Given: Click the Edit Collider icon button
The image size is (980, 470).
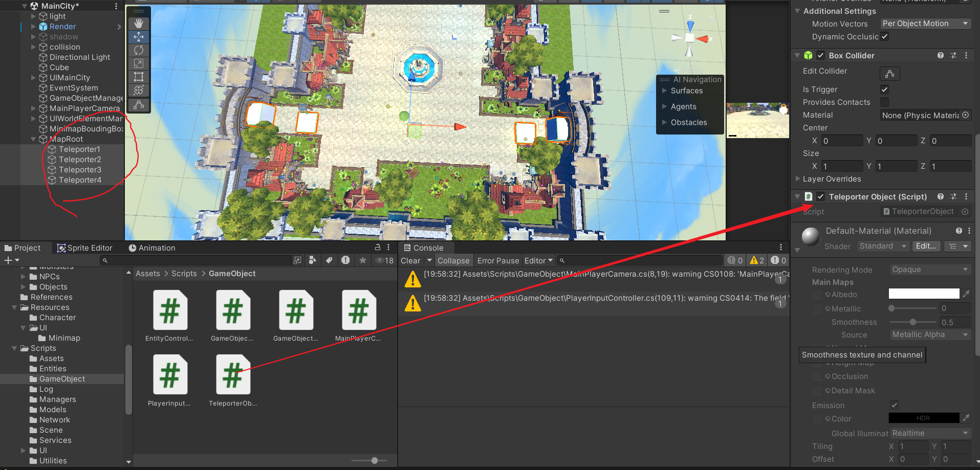Looking at the screenshot, I should [889, 74].
